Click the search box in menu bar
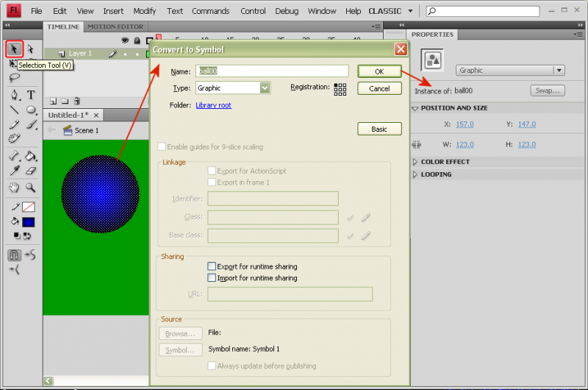 (483, 11)
